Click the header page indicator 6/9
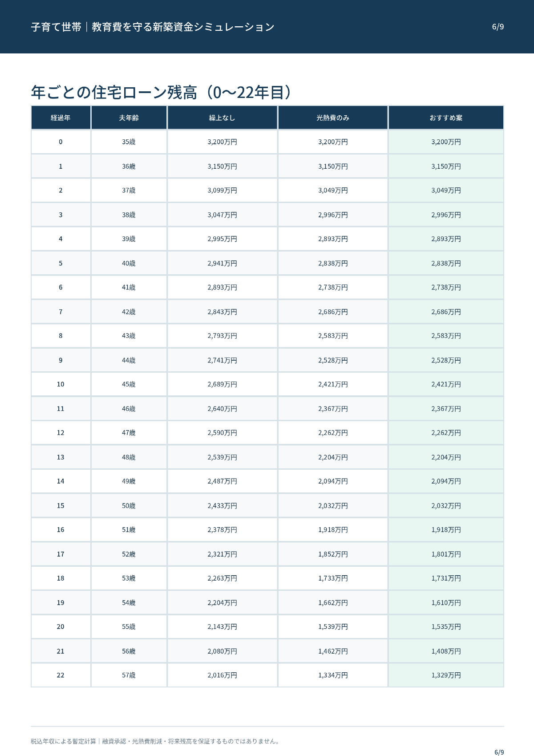The width and height of the screenshot is (534, 756). [498, 27]
